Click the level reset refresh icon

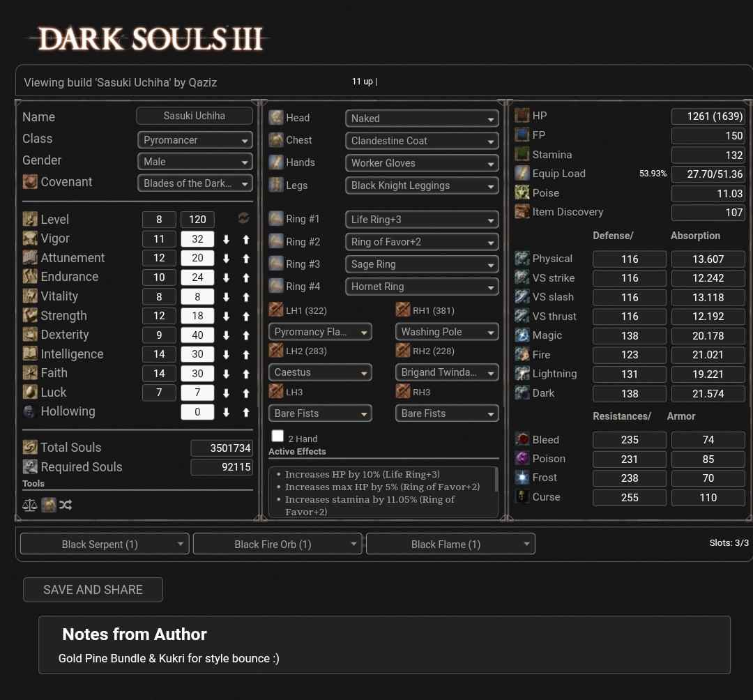coord(243,218)
